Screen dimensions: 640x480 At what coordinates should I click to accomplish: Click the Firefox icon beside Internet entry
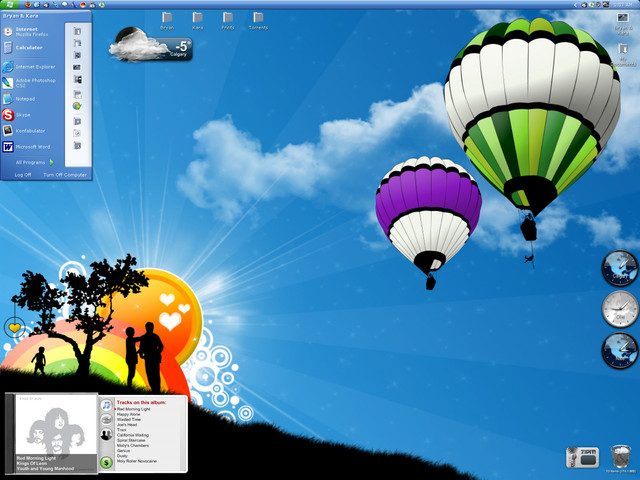click(x=8, y=32)
